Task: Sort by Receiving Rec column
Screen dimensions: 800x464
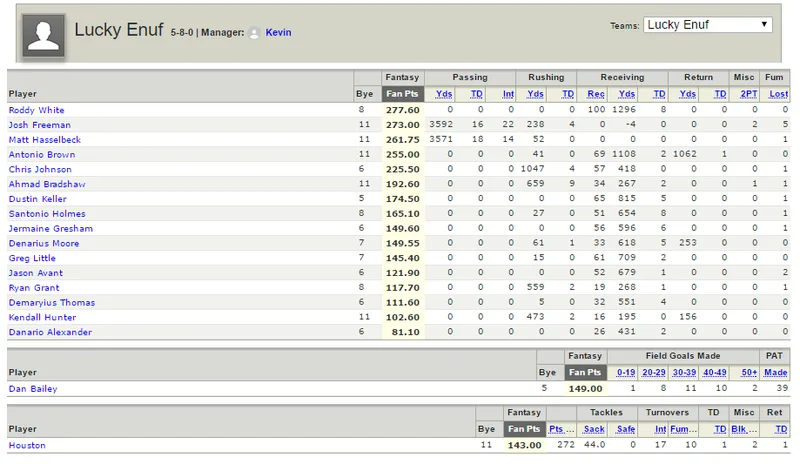Action: pos(596,93)
